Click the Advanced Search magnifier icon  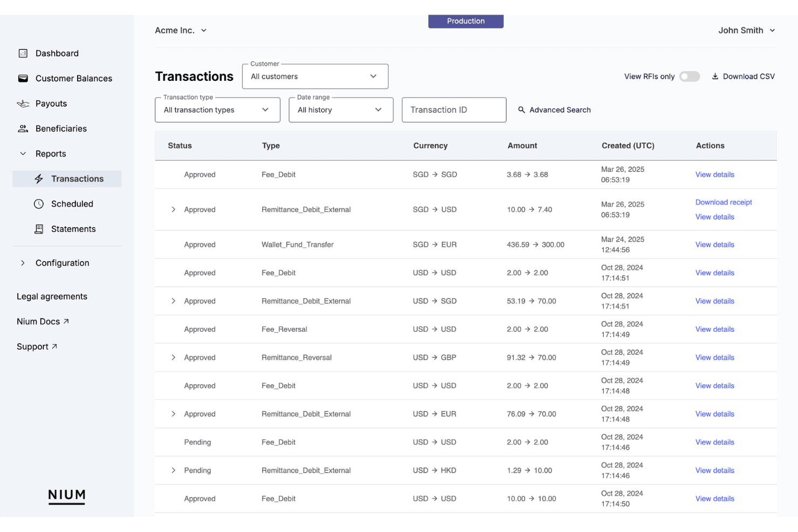point(521,110)
